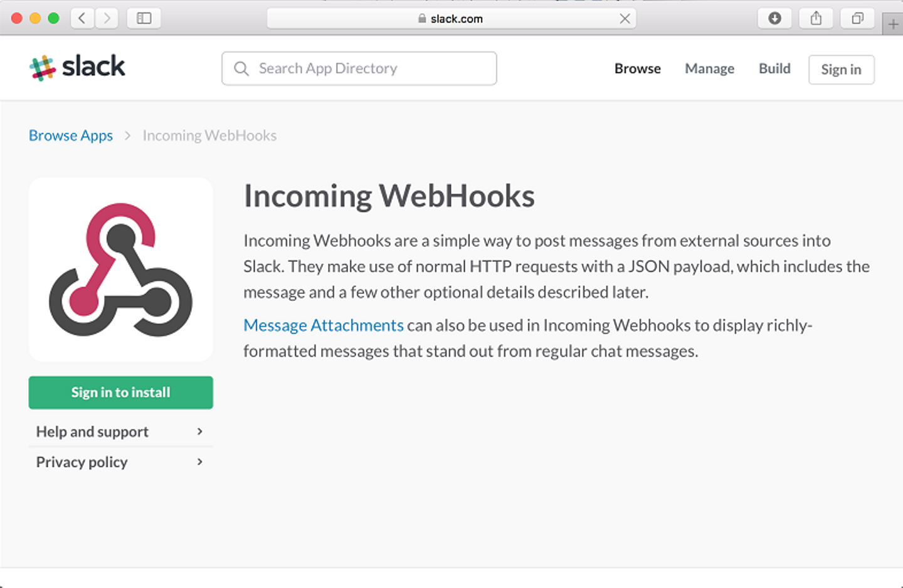Click the Safari share icon

coord(816,18)
